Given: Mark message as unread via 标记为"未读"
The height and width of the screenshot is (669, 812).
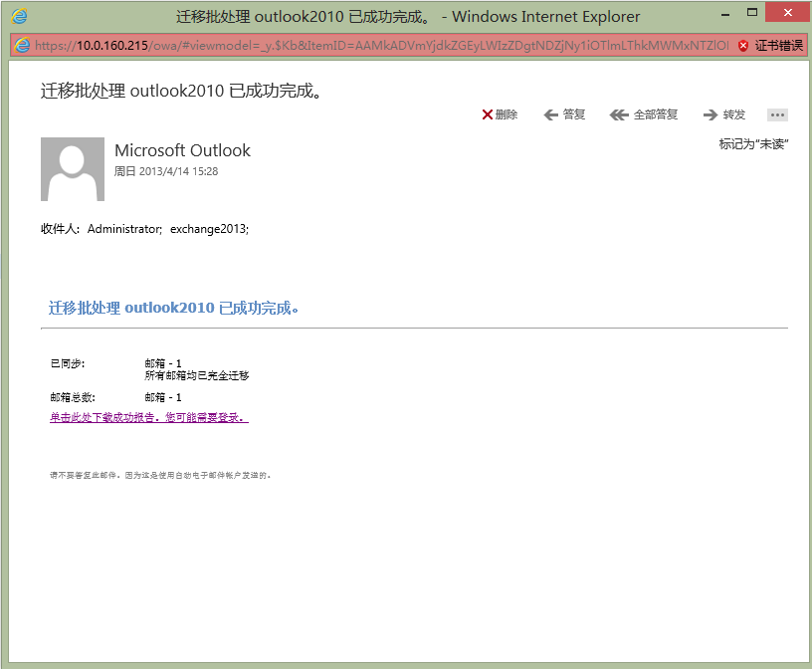Looking at the screenshot, I should [753, 144].
